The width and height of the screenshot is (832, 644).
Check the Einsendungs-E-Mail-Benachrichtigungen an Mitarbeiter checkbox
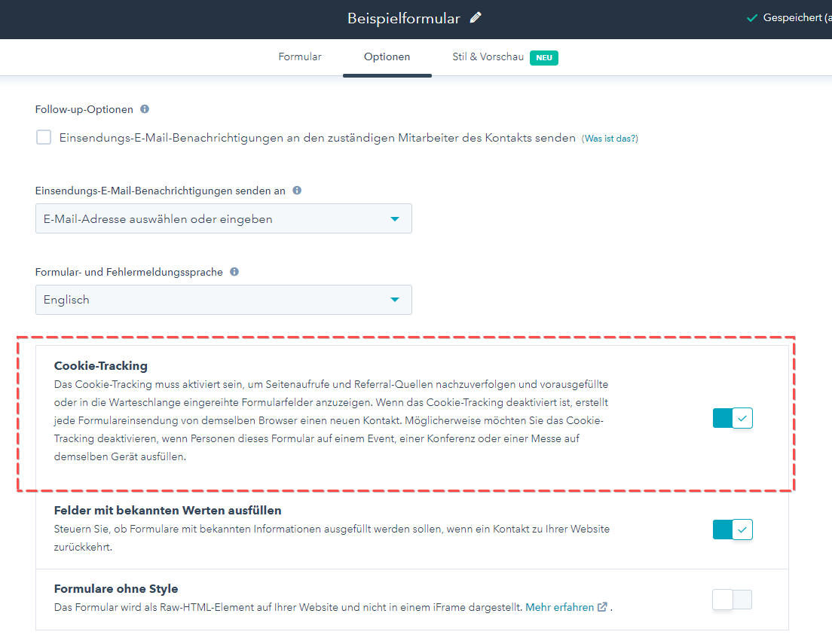coord(44,138)
